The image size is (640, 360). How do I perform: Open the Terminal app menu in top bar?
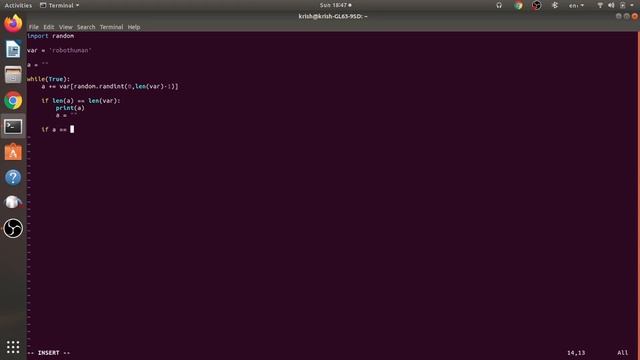(60, 5)
